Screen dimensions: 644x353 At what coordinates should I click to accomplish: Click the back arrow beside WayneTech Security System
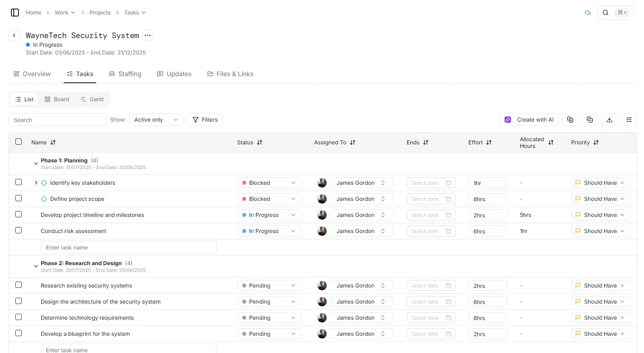coord(14,35)
